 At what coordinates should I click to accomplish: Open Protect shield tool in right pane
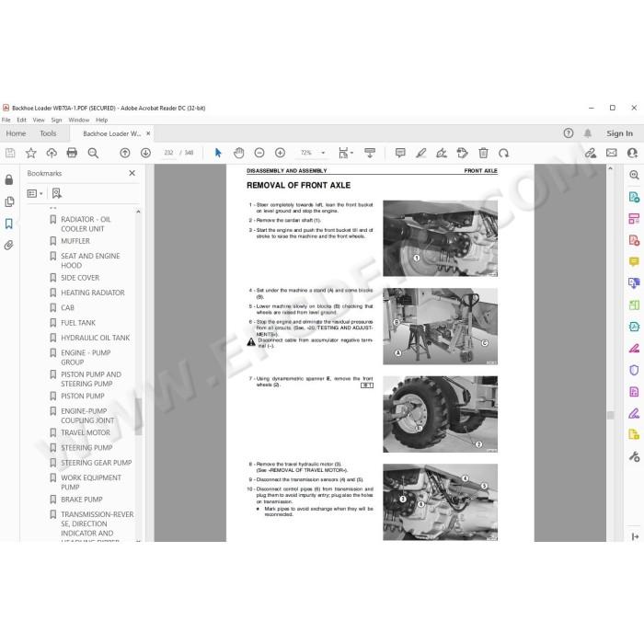(634, 370)
